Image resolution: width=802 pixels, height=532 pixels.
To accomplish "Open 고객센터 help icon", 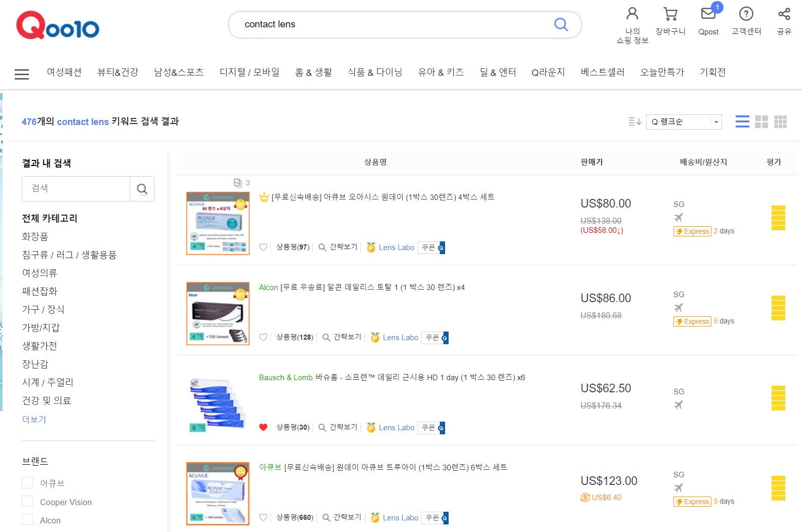I will click(x=746, y=14).
